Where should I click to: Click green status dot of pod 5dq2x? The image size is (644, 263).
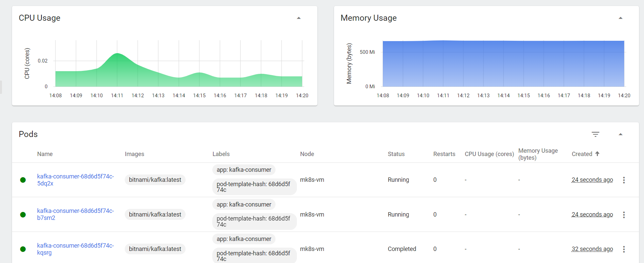point(23,180)
